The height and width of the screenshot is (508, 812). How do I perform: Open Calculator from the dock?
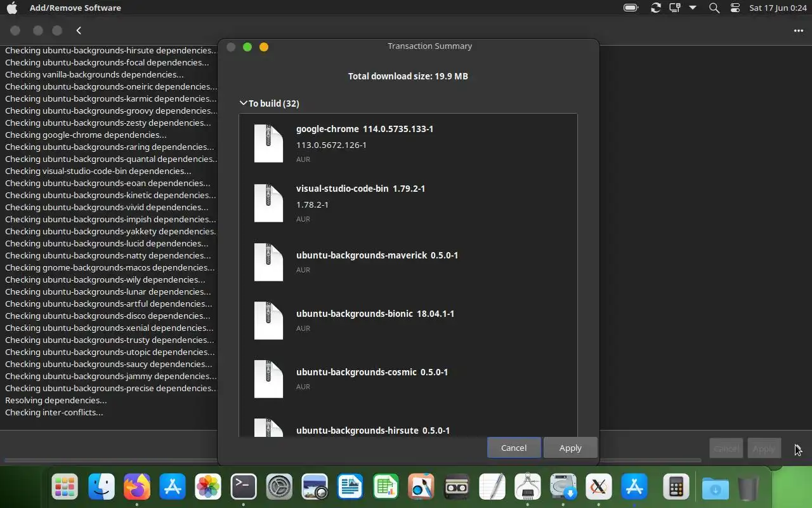(x=676, y=487)
